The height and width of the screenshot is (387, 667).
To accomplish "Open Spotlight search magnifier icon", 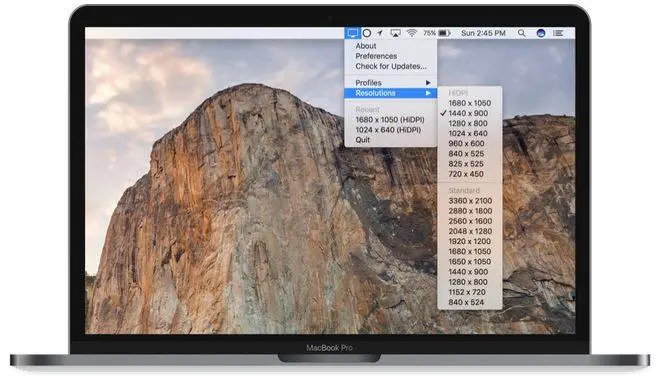I will (x=522, y=33).
